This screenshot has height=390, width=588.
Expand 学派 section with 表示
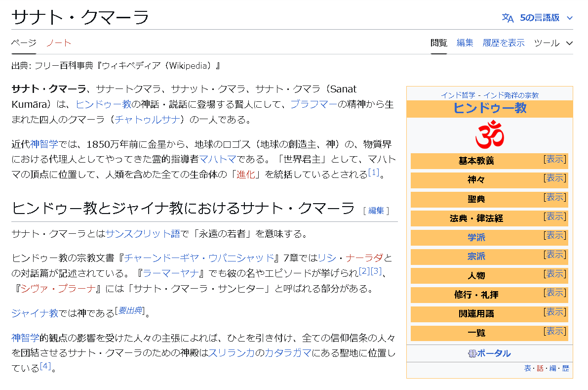(x=555, y=235)
